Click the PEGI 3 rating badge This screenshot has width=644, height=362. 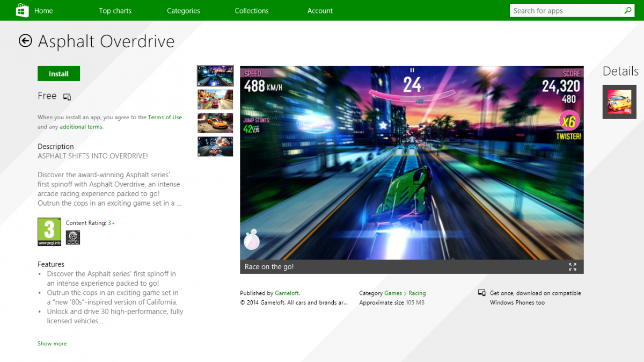(x=49, y=231)
